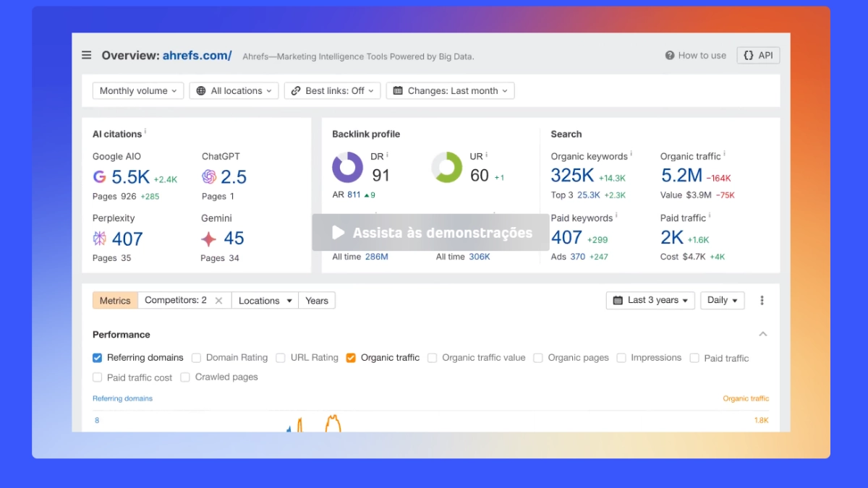The height and width of the screenshot is (488, 868).
Task: Expand the All locations dropdown
Action: click(234, 90)
